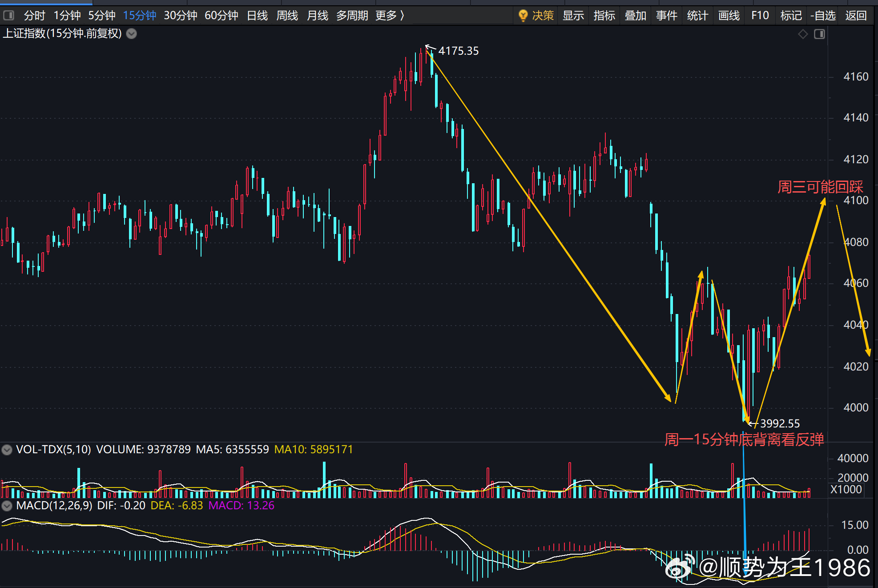Switch to the 15分钟 period tab

140,16
